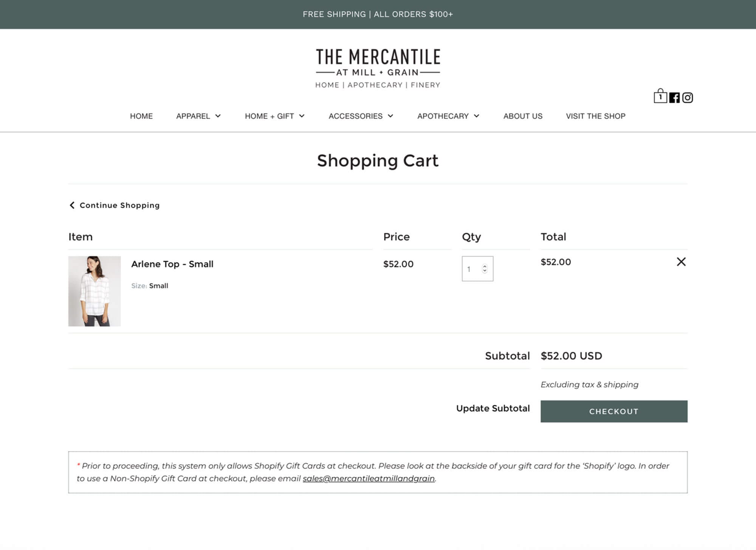Navigate to Visit The Shop

click(x=595, y=116)
